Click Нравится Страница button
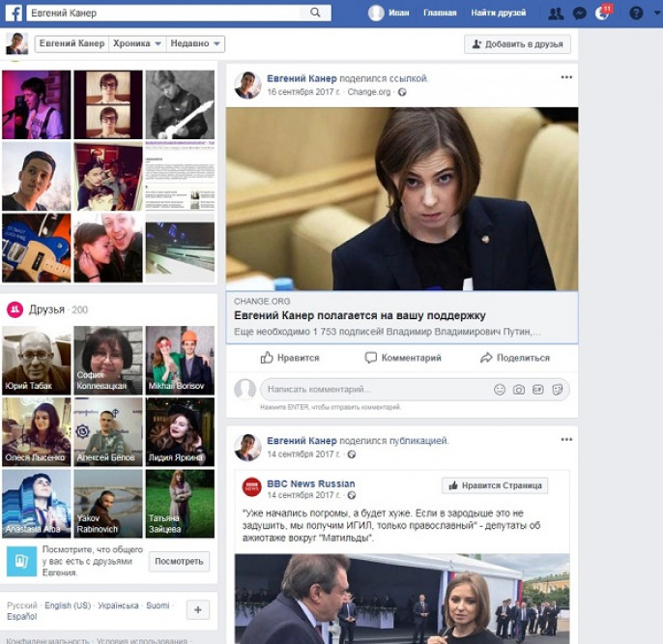Viewport: 663px width, 644px height. point(495,485)
